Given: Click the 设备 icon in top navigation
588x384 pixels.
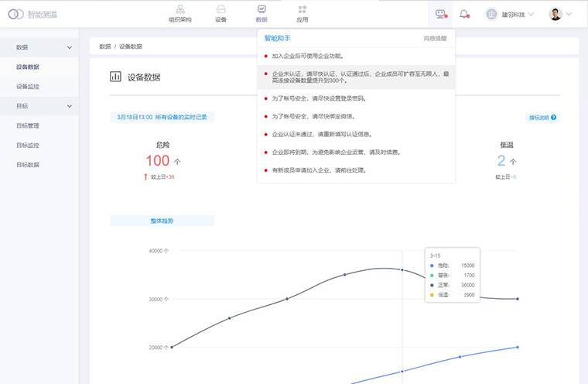Looking at the screenshot, I should click(x=220, y=10).
